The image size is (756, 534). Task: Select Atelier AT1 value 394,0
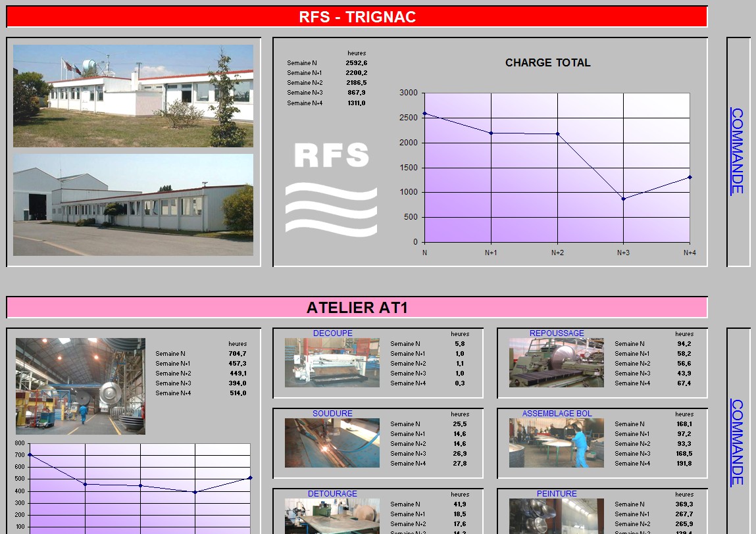[x=238, y=383]
